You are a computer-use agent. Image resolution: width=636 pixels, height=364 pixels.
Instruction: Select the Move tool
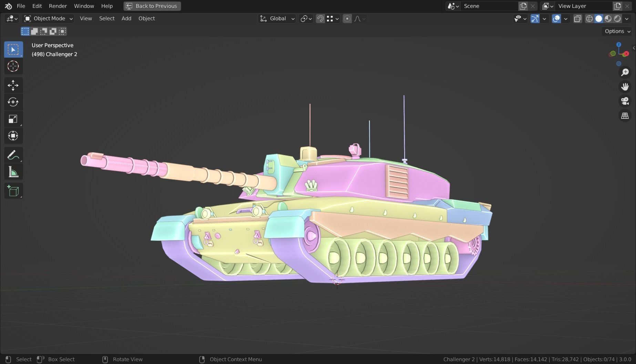coord(13,85)
